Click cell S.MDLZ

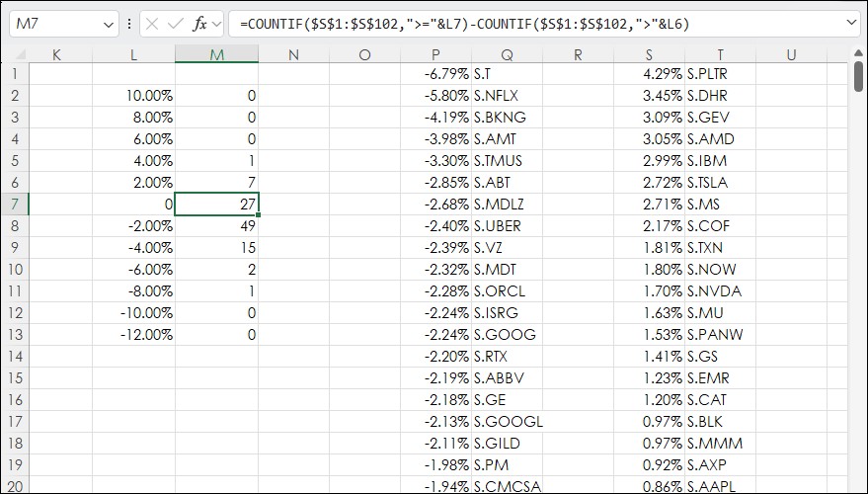pos(507,204)
